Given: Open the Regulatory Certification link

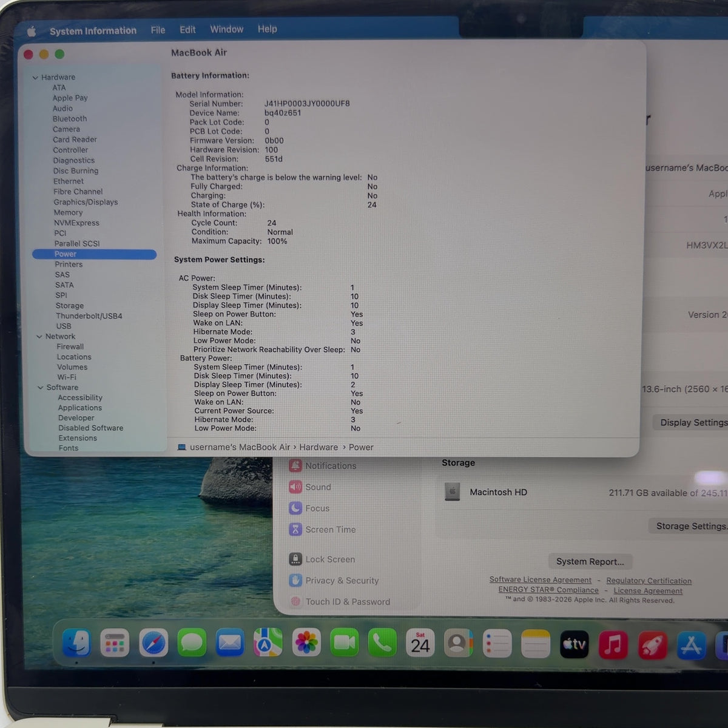Looking at the screenshot, I should tap(649, 581).
